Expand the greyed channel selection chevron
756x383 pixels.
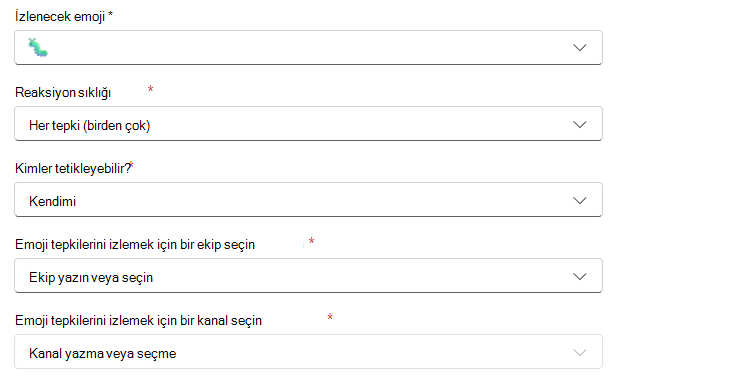[x=580, y=353]
